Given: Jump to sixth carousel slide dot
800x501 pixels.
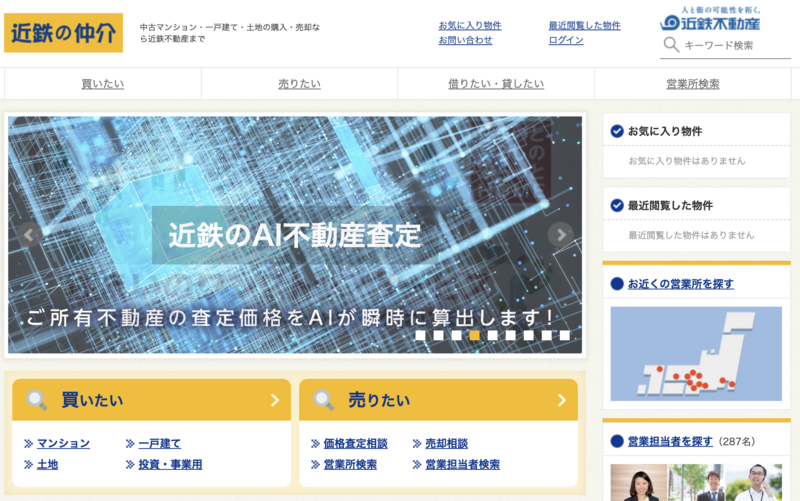Looking at the screenshot, I should click(510, 335).
